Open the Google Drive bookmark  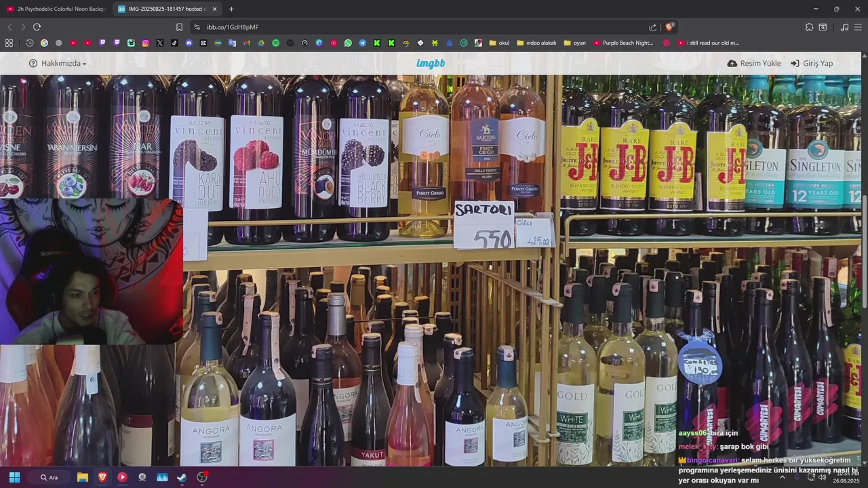261,43
